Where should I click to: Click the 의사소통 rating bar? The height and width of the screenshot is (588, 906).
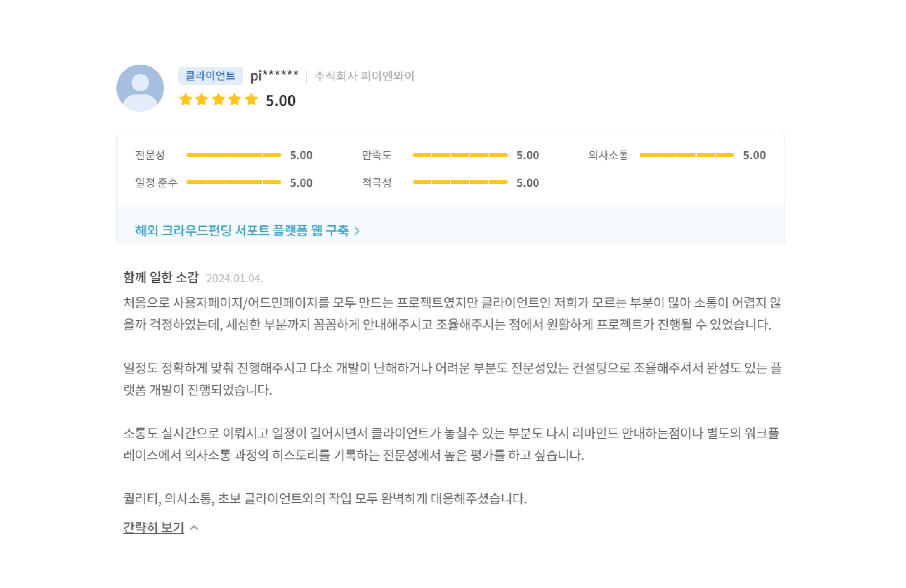click(x=686, y=155)
